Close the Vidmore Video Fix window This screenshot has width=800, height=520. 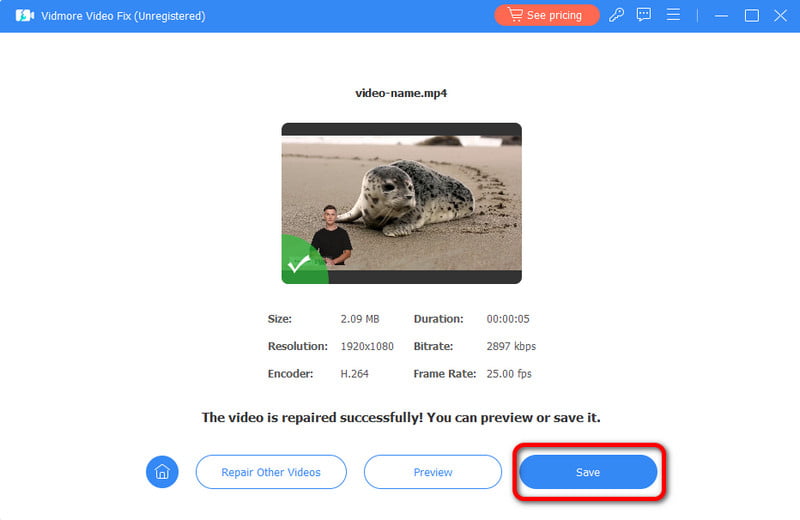780,15
